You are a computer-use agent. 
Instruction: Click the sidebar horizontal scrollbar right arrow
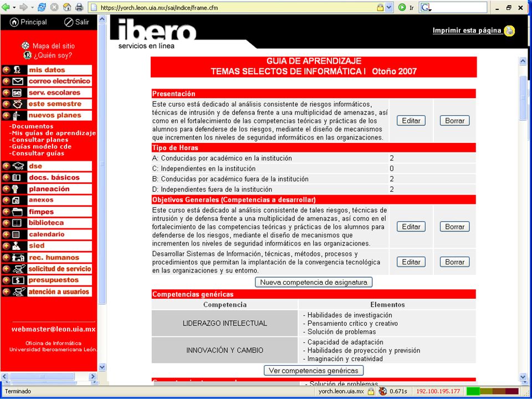[93, 376]
